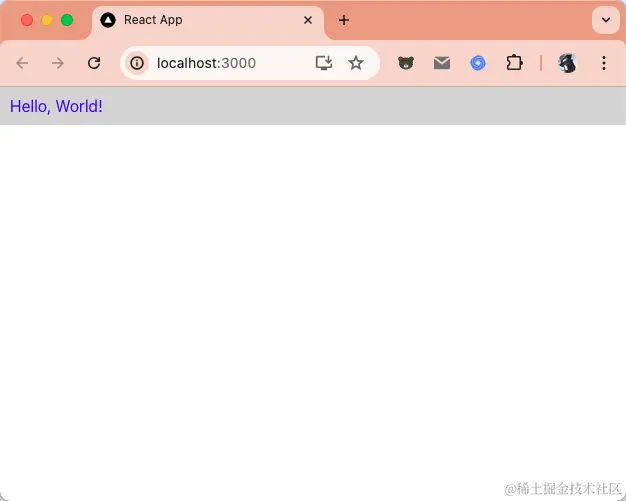Select the React App tab

point(208,22)
